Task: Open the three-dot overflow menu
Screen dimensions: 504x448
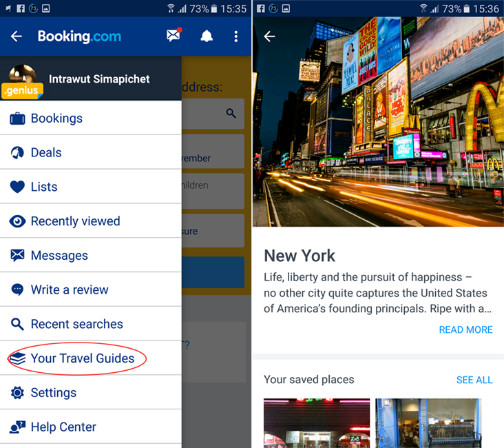Action: pyautogui.click(x=236, y=37)
